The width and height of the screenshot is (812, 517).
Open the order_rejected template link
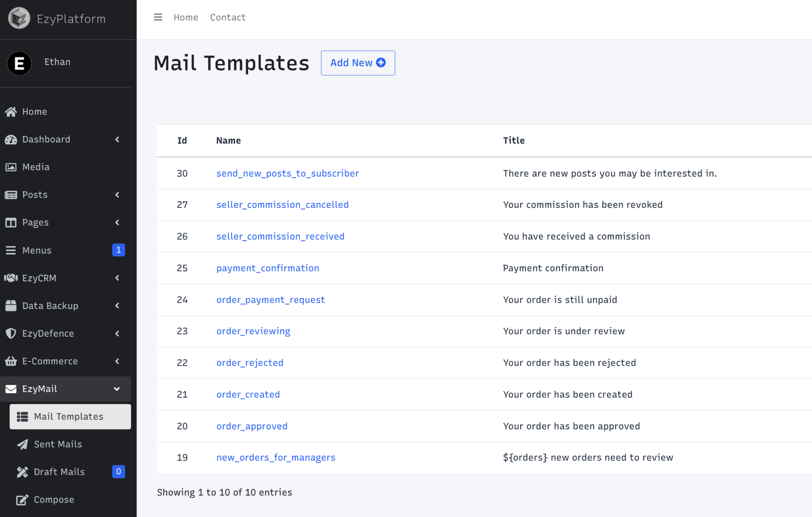[249, 363]
